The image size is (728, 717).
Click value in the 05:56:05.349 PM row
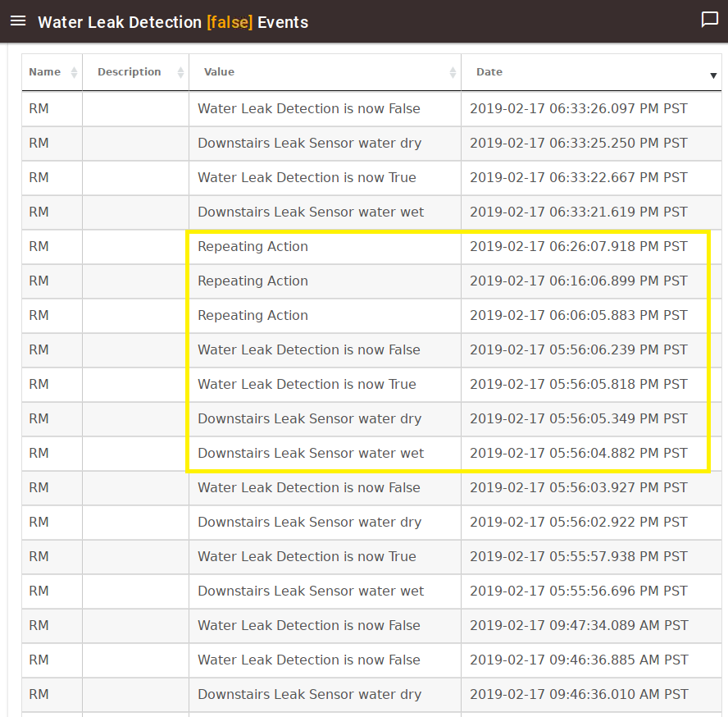coord(310,418)
